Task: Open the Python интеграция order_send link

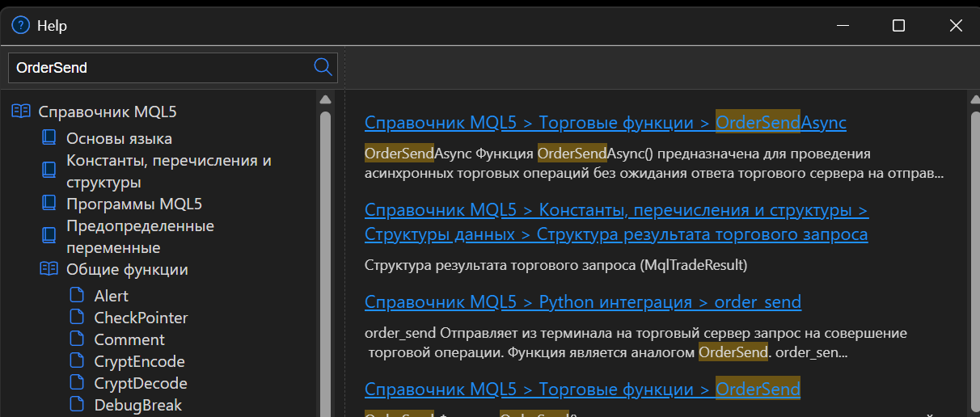Action: (x=582, y=302)
